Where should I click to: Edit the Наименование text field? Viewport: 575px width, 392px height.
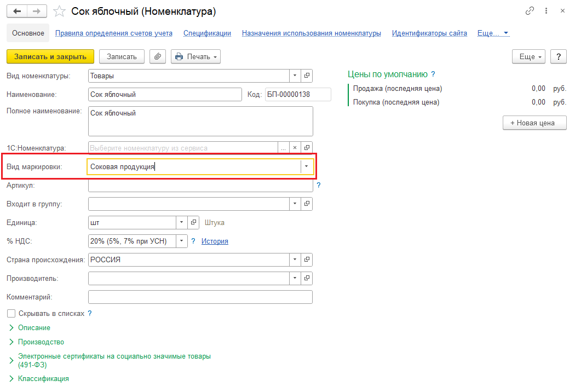165,94
